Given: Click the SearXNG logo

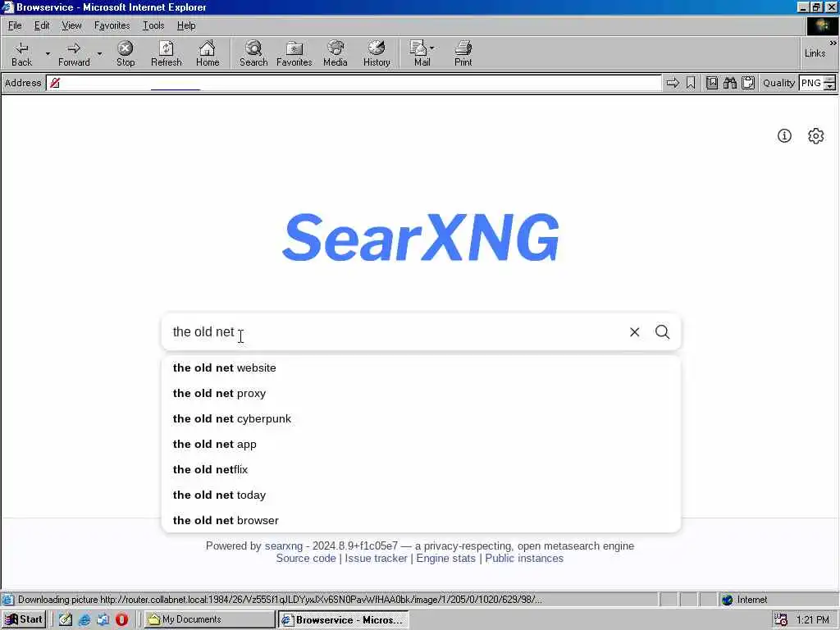Looking at the screenshot, I should [421, 237].
